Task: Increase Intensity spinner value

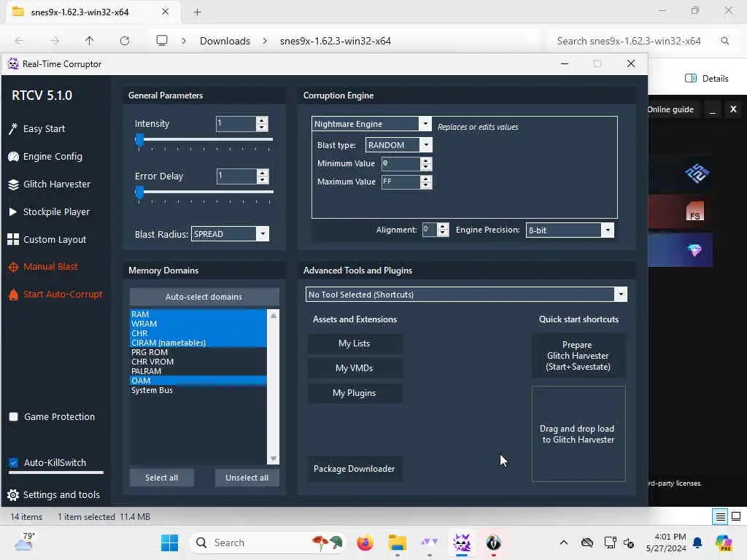Action: pyautogui.click(x=262, y=120)
